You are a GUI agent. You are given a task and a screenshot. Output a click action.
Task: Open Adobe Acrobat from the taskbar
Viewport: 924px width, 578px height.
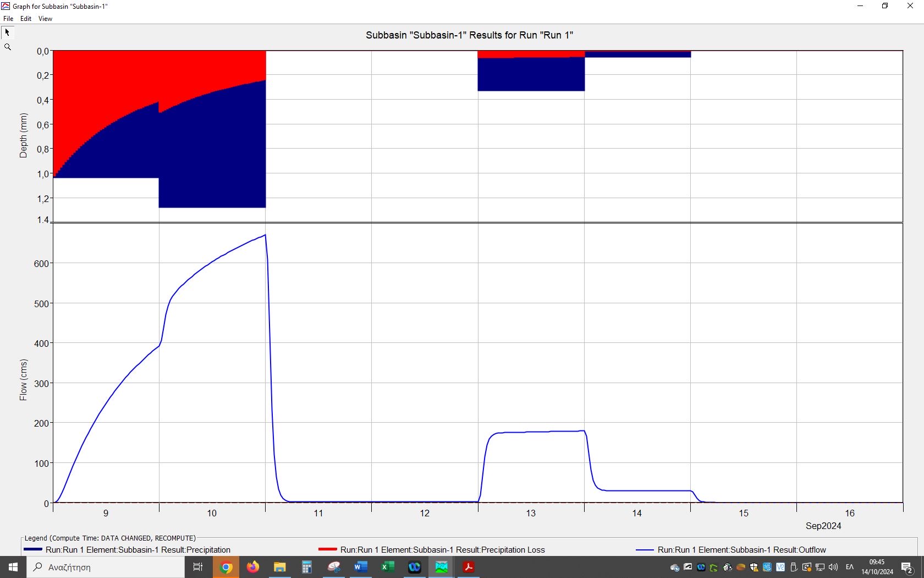pyautogui.click(x=469, y=567)
